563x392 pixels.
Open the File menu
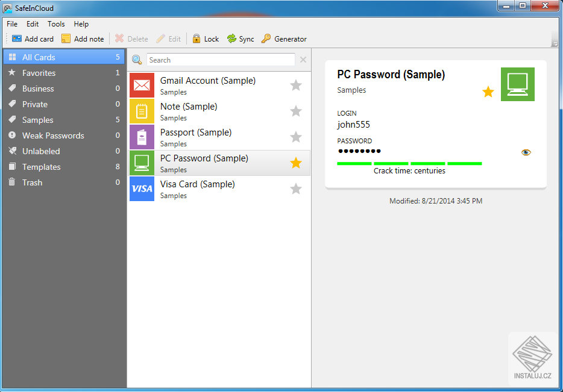(11, 24)
